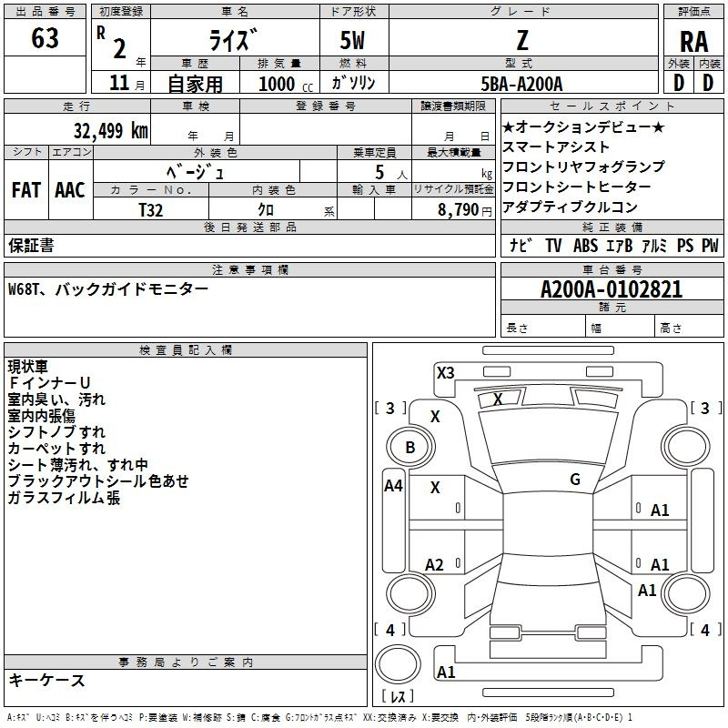
Task: Click the RA evaluation score
Action: click(x=693, y=41)
